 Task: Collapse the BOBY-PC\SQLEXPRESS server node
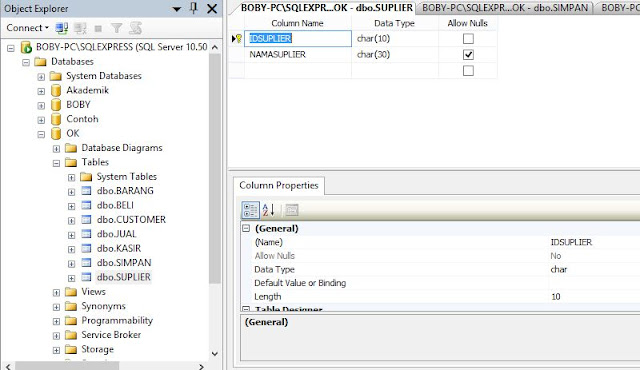click(11, 48)
